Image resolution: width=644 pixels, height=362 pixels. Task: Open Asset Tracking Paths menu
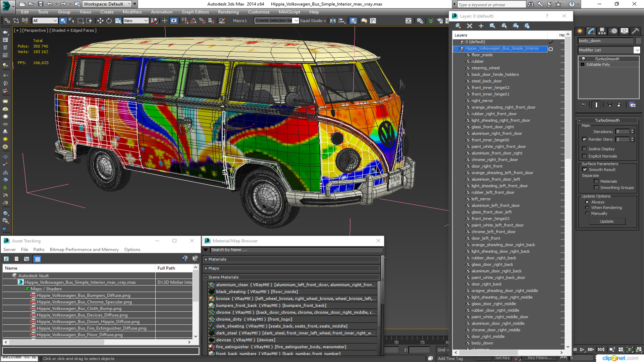[39, 249]
